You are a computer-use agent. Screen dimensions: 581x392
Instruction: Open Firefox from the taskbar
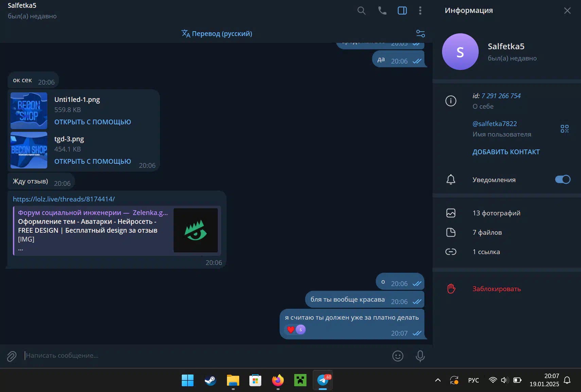[278, 380]
